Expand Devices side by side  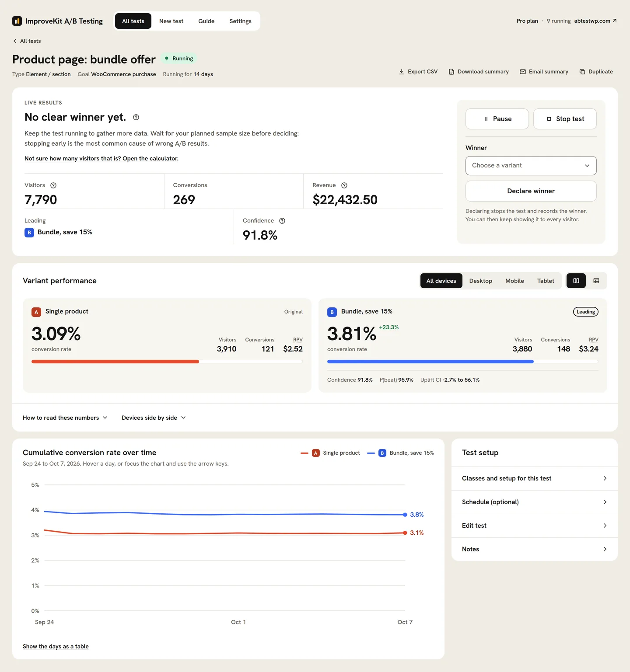pos(154,418)
